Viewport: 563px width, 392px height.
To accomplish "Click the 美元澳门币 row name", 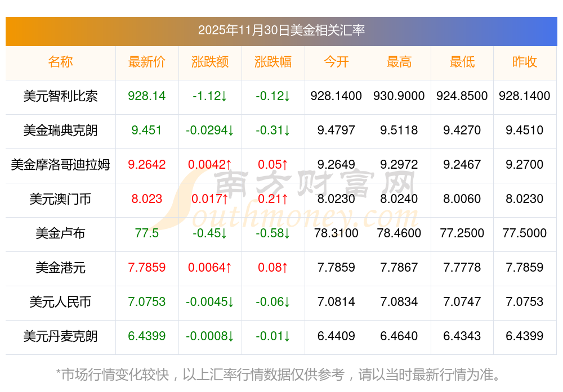I will pyautogui.click(x=60, y=199).
